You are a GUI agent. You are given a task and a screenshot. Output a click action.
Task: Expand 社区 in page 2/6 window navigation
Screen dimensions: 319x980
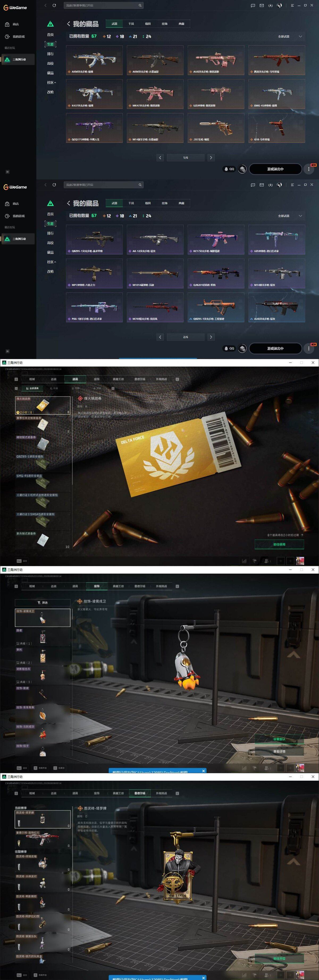coord(51,262)
